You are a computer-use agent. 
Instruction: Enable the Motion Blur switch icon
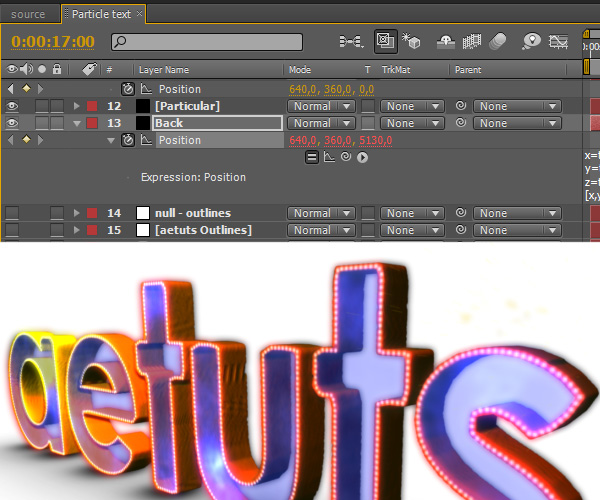coord(498,41)
